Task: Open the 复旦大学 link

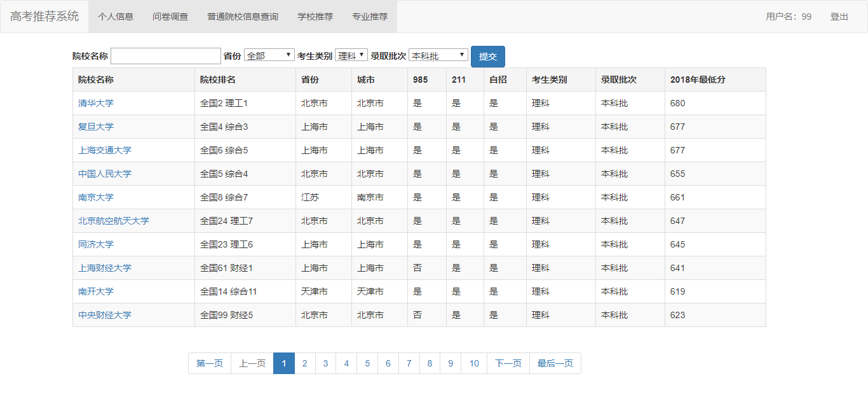Action: (96, 127)
